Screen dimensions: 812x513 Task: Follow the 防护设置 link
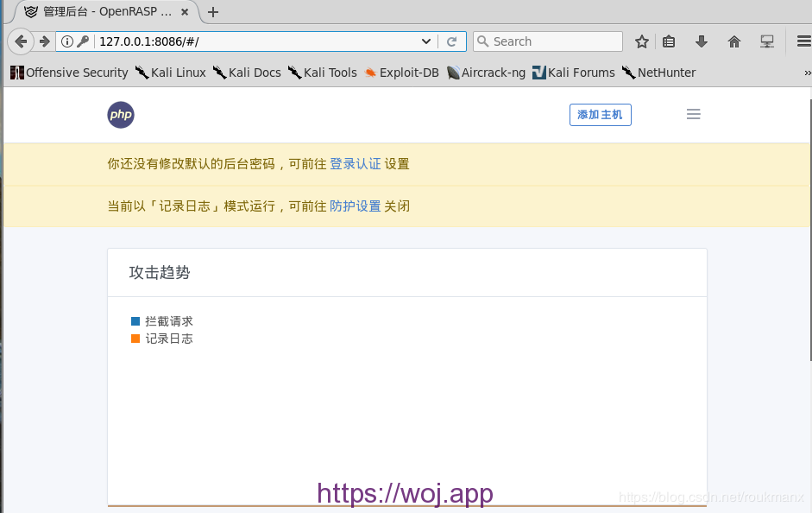(356, 206)
